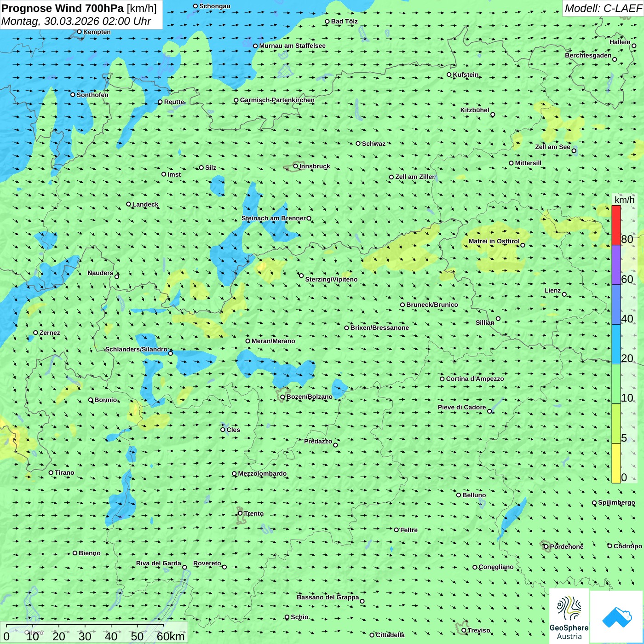Click the Feltre city label
This screenshot has width=644, height=644.
[x=409, y=530]
